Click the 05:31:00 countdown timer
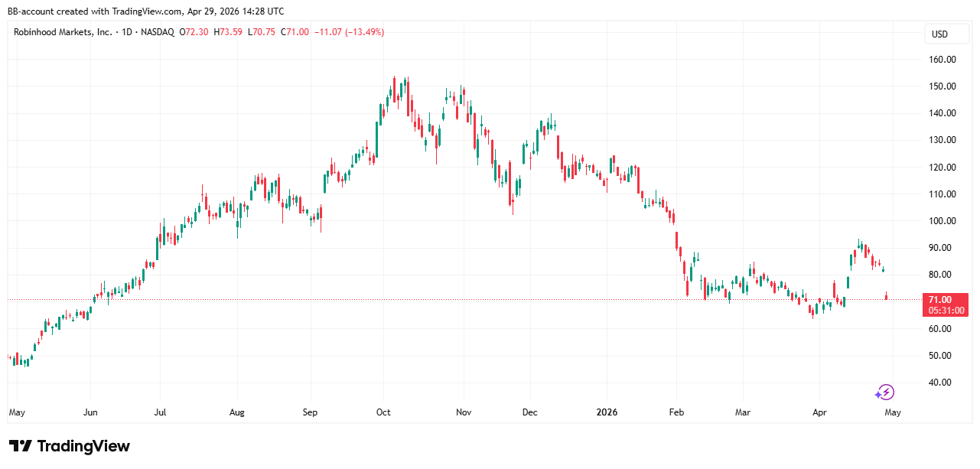 click(x=946, y=311)
